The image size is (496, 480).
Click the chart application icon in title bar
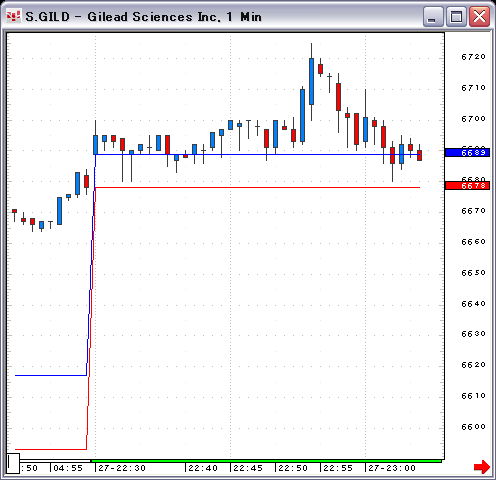[x=13, y=16]
